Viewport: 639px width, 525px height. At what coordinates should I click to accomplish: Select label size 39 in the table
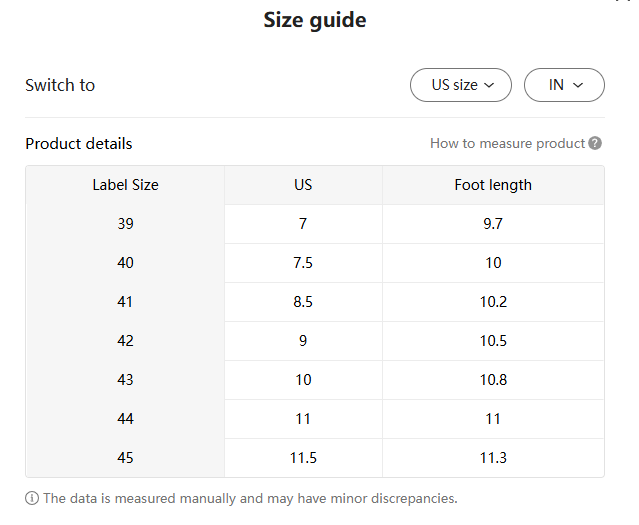pos(125,224)
